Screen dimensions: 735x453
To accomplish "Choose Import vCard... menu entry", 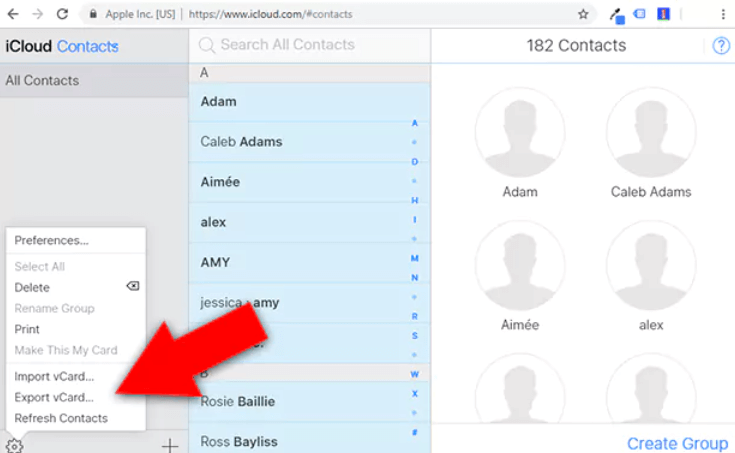I will (x=54, y=376).
